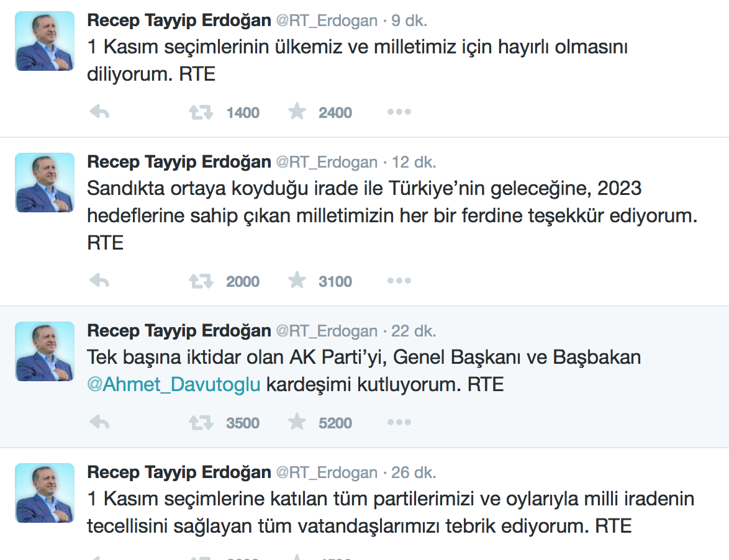Click the @RT_Erdogan handle on 12 dk. tweet
This screenshot has width=729, height=560.
[327, 162]
